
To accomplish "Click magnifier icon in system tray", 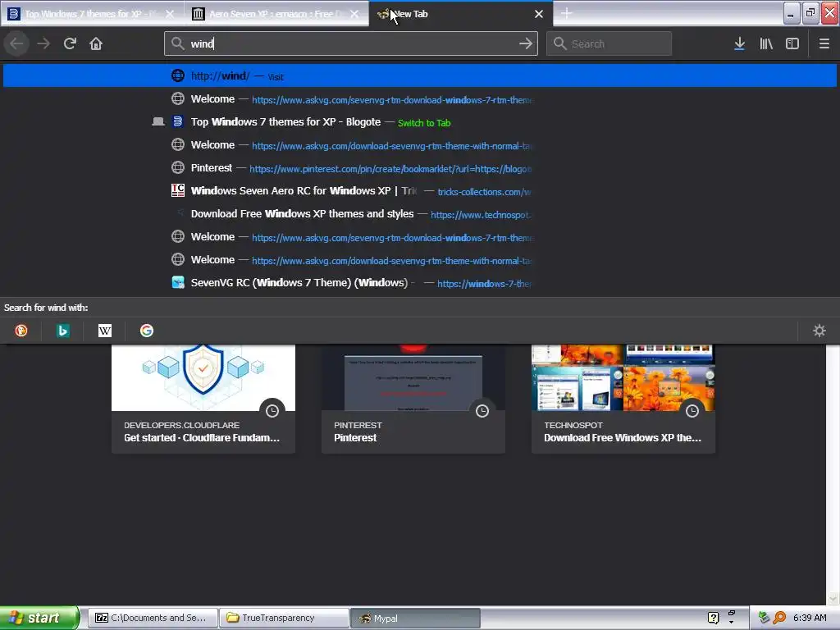I will 779,618.
